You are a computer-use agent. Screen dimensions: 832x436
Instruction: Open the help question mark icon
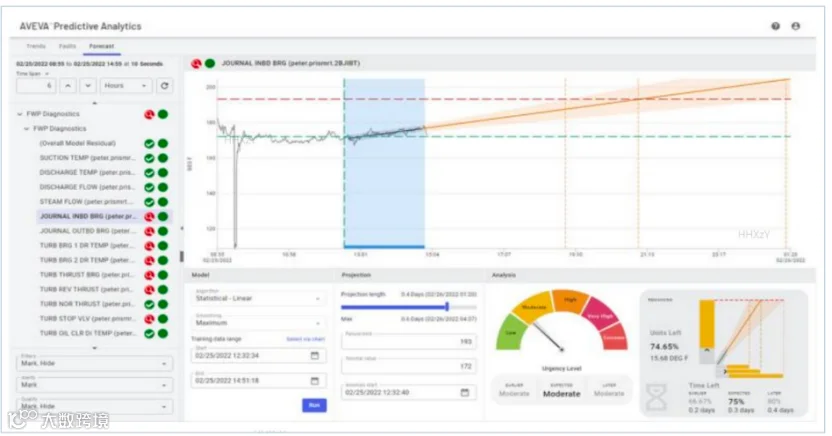775,26
